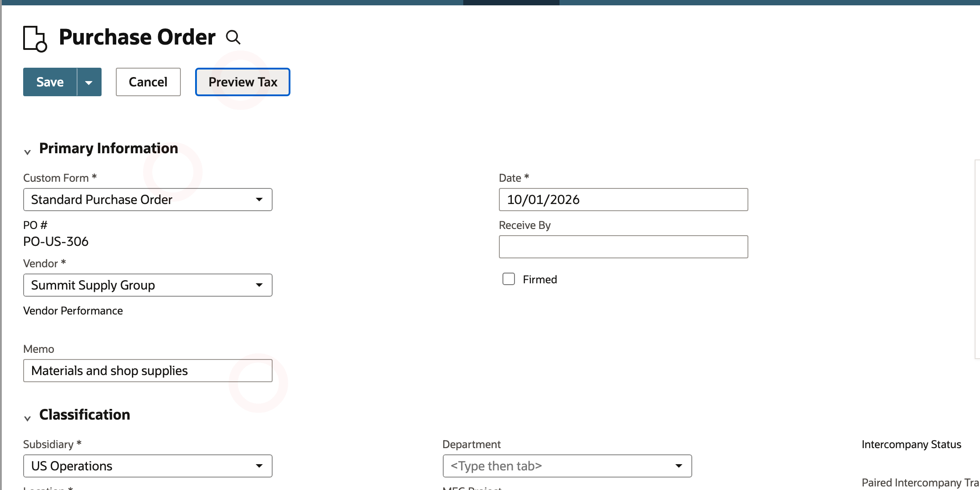Click into the Receive By field
This screenshot has height=490, width=980.
click(x=624, y=247)
